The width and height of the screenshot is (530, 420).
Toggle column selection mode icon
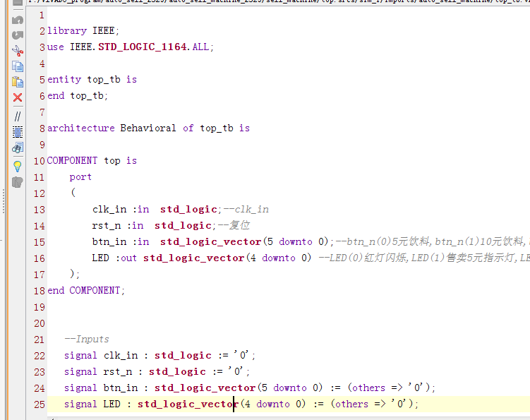point(18,132)
